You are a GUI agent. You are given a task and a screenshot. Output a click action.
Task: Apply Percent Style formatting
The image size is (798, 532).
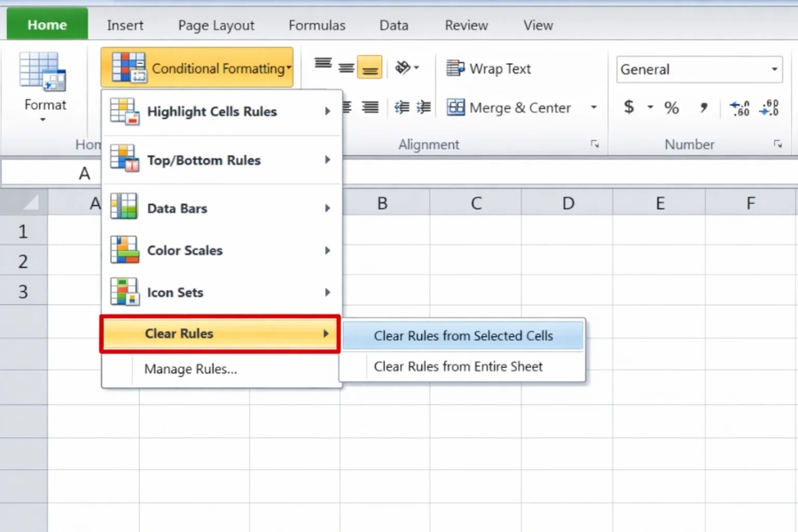[x=671, y=107]
